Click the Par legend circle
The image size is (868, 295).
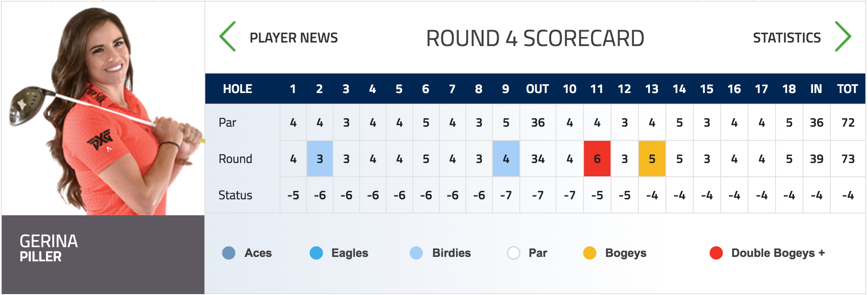514,253
